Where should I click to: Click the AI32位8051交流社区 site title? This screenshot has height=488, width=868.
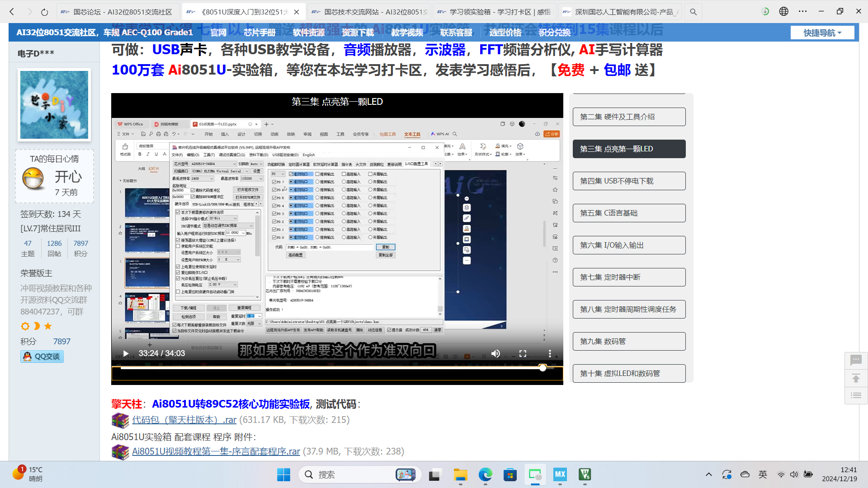click(x=104, y=33)
